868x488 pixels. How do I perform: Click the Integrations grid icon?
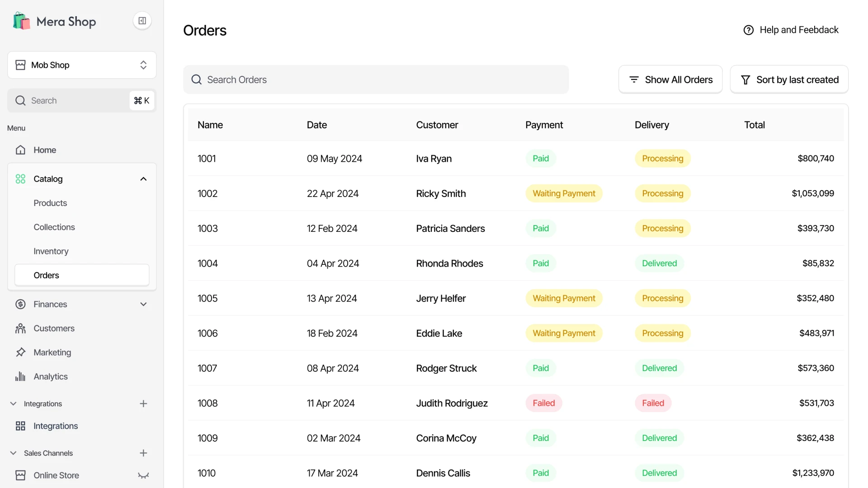coord(21,426)
